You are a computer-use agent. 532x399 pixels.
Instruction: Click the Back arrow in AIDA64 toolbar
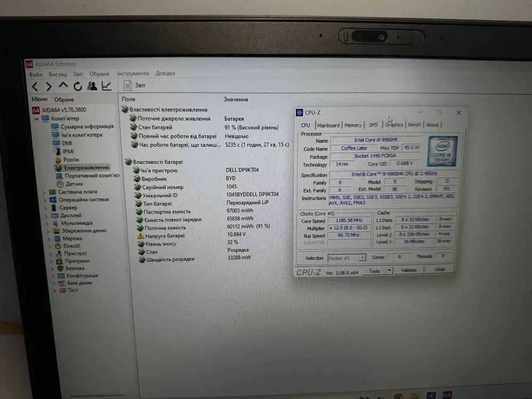pos(35,86)
